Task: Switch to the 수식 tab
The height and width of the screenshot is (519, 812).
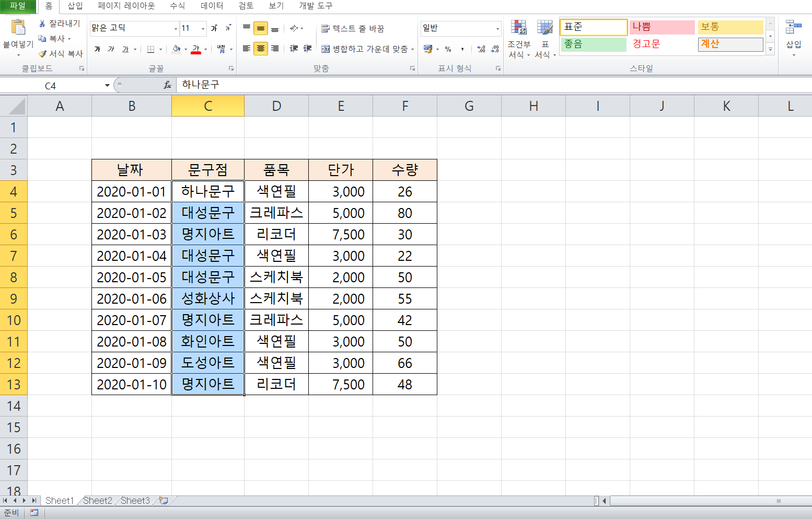Action: (x=178, y=6)
